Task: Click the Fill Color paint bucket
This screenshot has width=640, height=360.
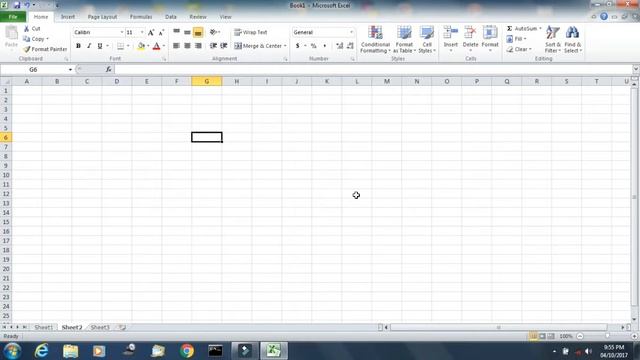Action: tap(141, 46)
